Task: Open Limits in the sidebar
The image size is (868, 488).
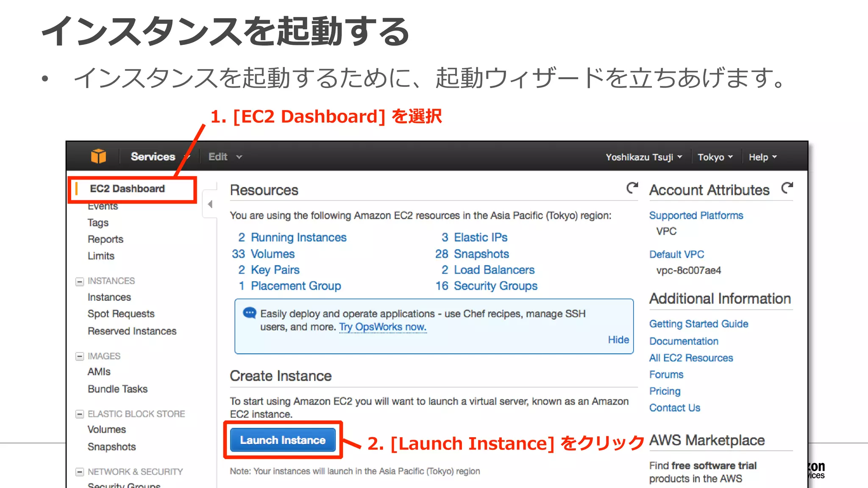Action: (101, 256)
